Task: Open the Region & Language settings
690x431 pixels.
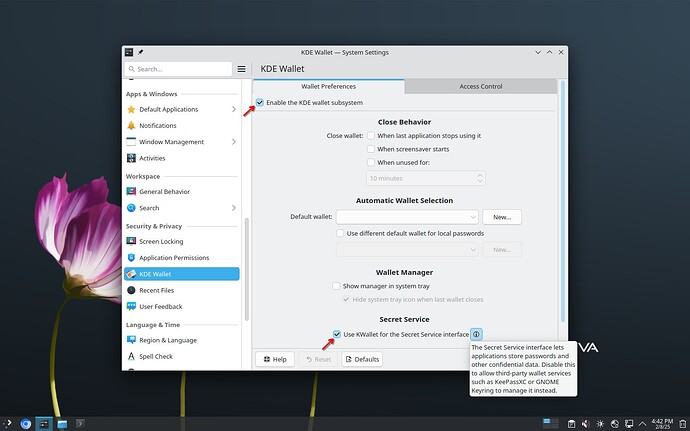Action: 181,340
